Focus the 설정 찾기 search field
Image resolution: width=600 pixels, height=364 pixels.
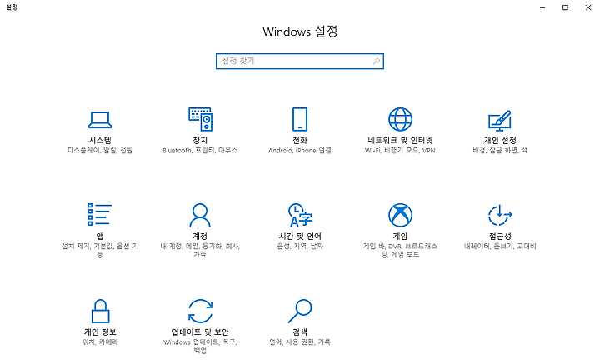[300, 61]
